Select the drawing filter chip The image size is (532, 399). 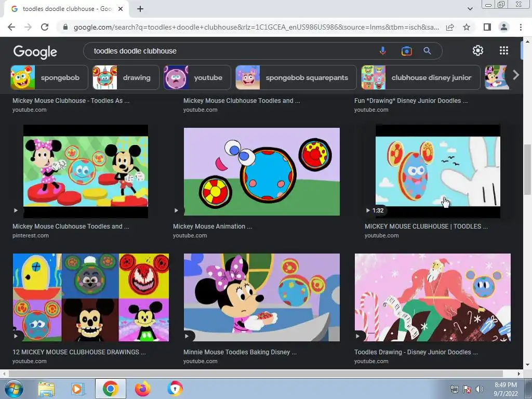point(126,77)
